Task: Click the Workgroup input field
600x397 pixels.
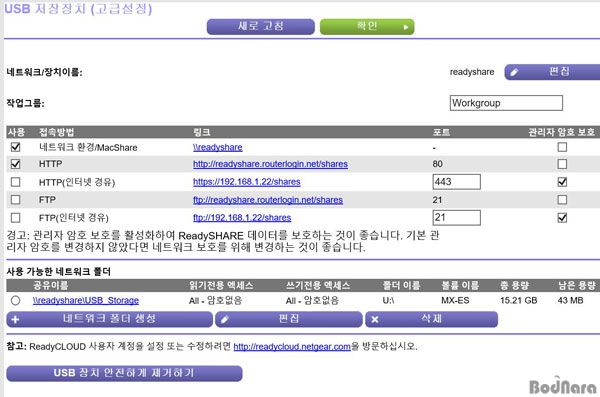Action: pos(506,103)
